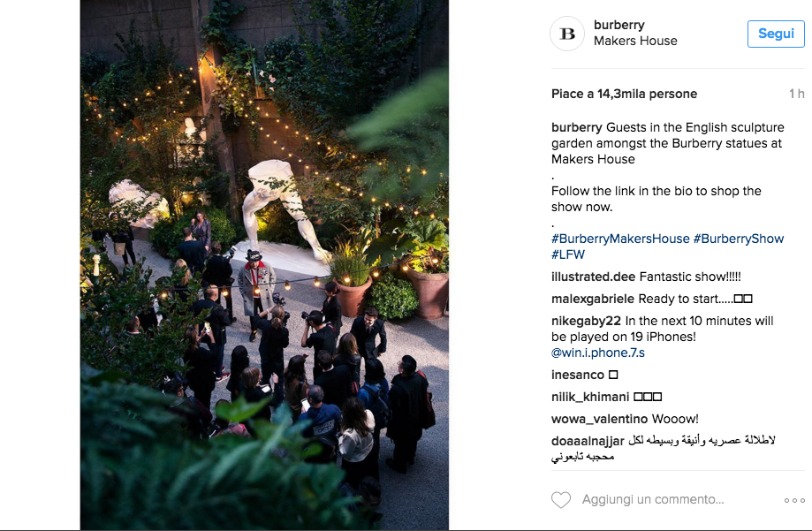Open the burberry username in the header
Image resolution: width=812 pixels, height=531 pixels.
(618, 25)
